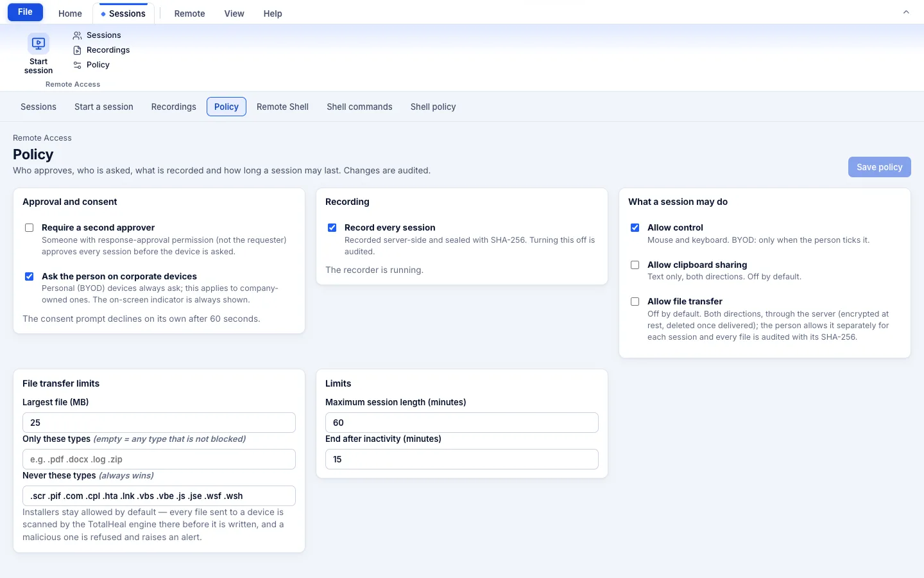The width and height of the screenshot is (924, 578).
Task: Click the 'The recorder is running.' text
Action: [x=374, y=270]
